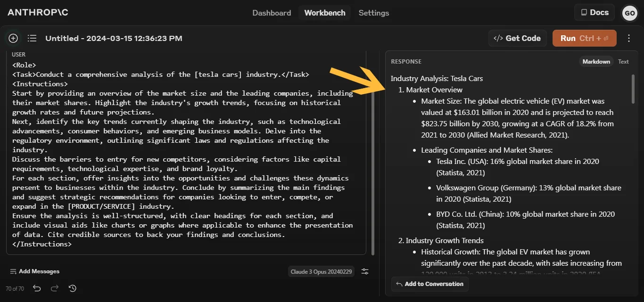Screen dimensions: 644x302
Task: Switch to the Dashboard tab
Action: (x=272, y=13)
